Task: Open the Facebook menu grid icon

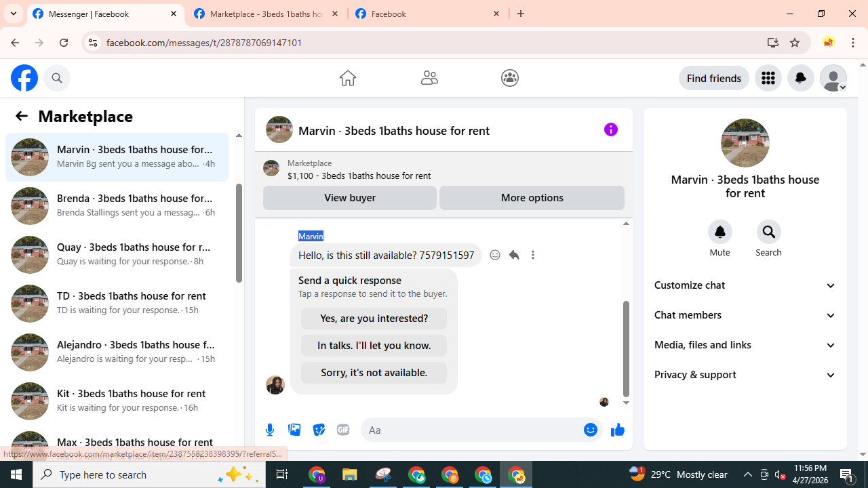Action: [x=768, y=78]
